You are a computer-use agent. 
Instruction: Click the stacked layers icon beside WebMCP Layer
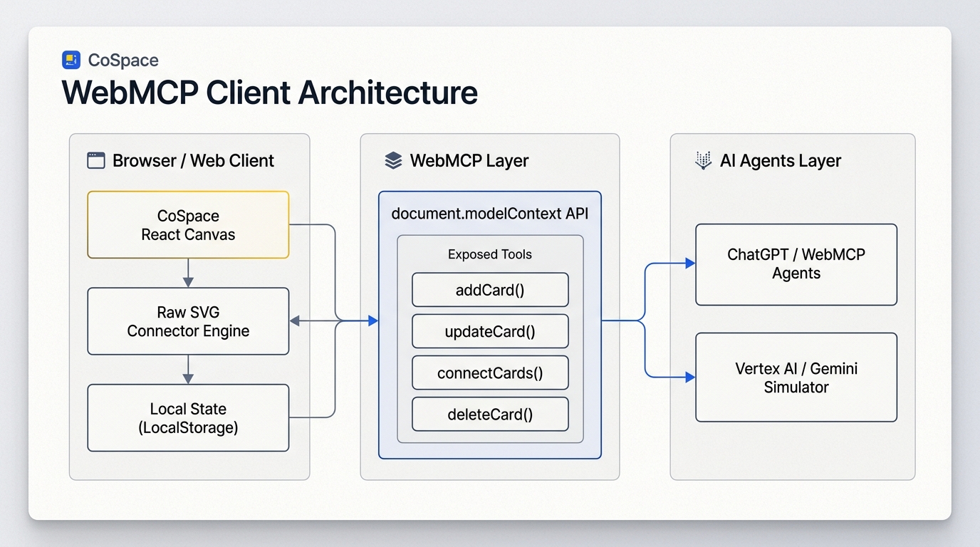click(x=393, y=160)
